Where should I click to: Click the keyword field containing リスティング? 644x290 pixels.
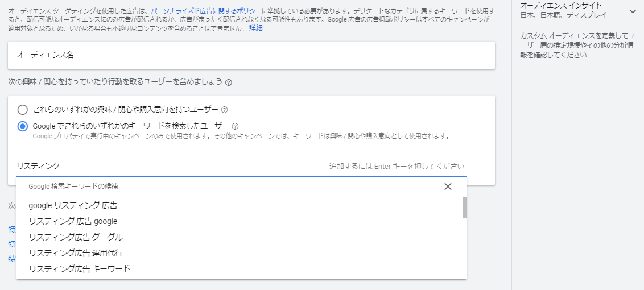[x=241, y=167]
